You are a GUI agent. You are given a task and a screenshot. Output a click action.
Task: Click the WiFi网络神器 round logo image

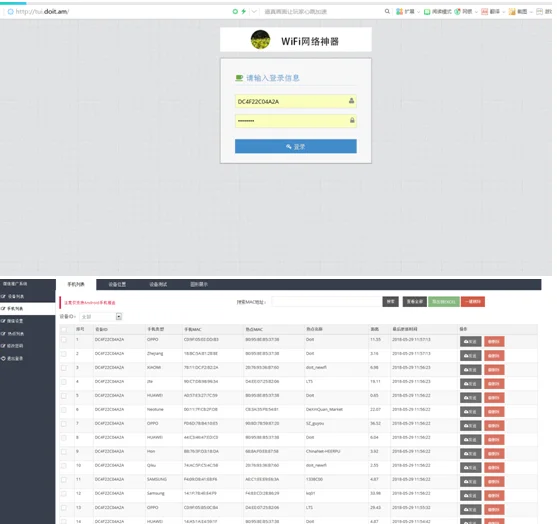coord(260,39)
